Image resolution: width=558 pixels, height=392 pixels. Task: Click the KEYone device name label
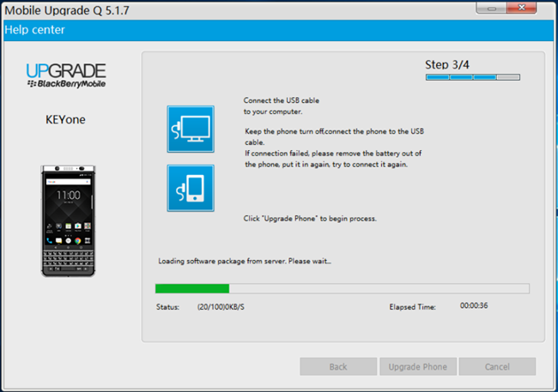click(65, 120)
